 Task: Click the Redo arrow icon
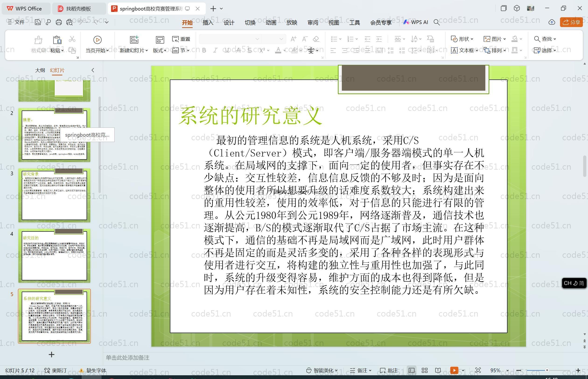point(96,22)
